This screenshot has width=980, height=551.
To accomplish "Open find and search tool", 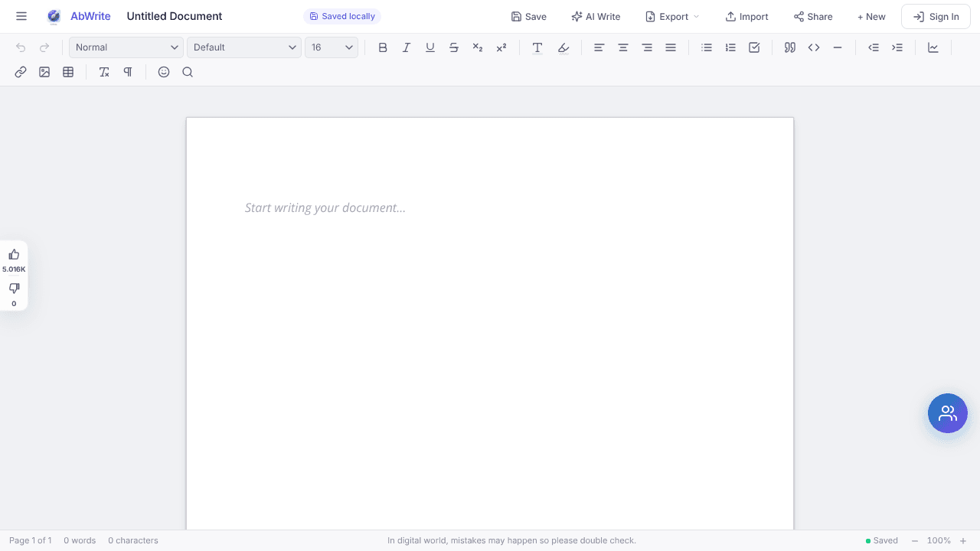I will 188,72.
